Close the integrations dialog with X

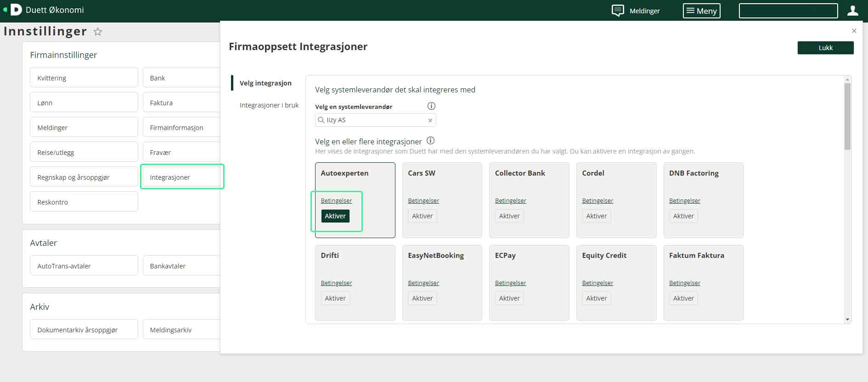click(854, 31)
